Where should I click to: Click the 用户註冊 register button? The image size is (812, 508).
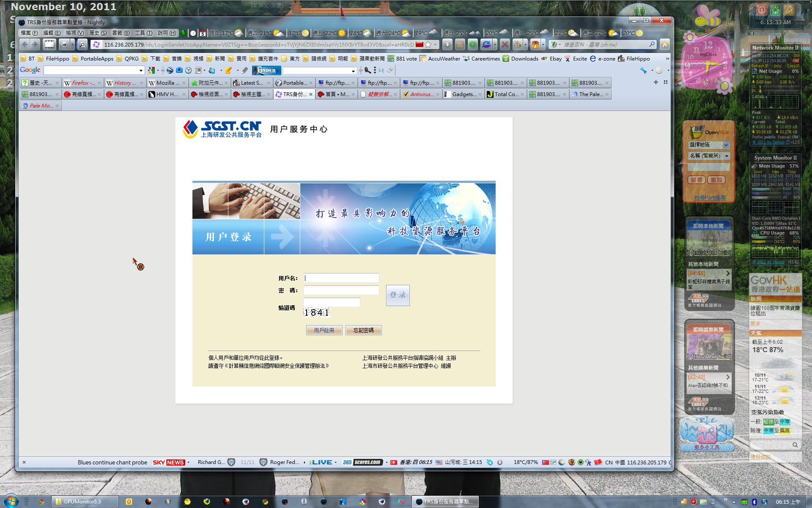point(324,330)
